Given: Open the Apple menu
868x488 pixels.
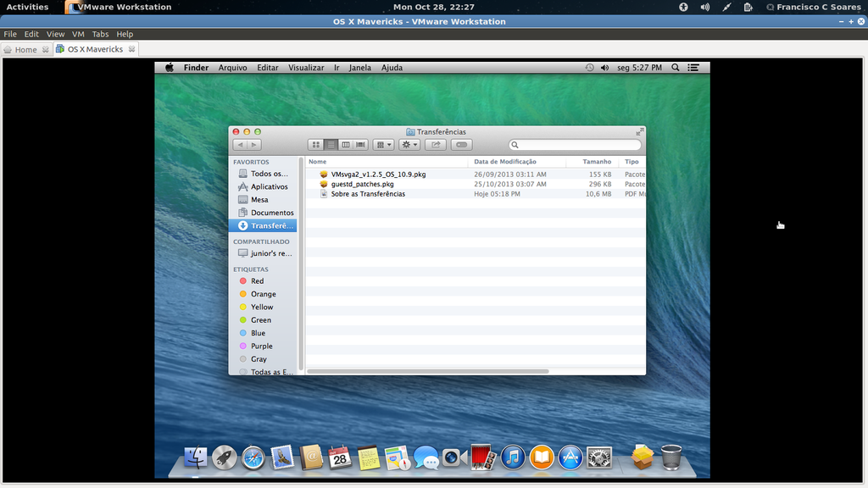Looking at the screenshot, I should [170, 68].
